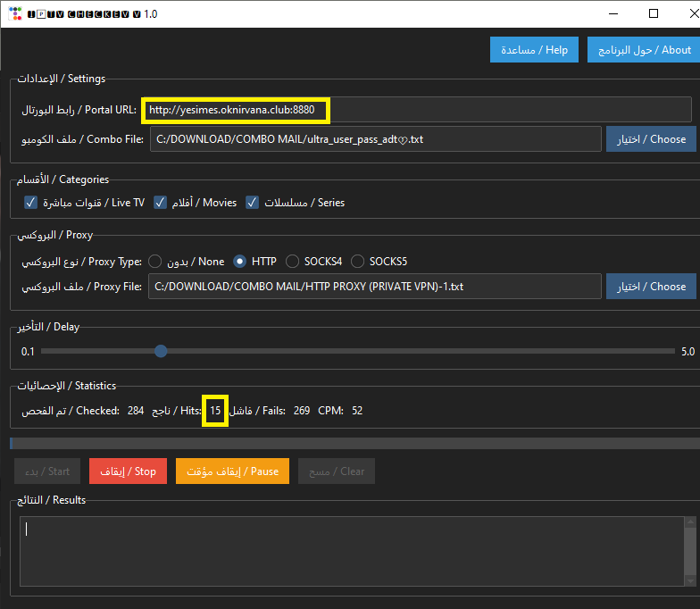The image size is (700, 609).
Task: Minimize the IPTV Checker window
Action: pos(613,13)
